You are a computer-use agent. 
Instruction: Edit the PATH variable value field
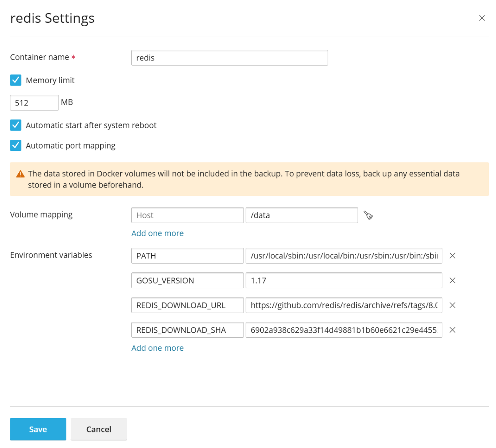tap(344, 256)
